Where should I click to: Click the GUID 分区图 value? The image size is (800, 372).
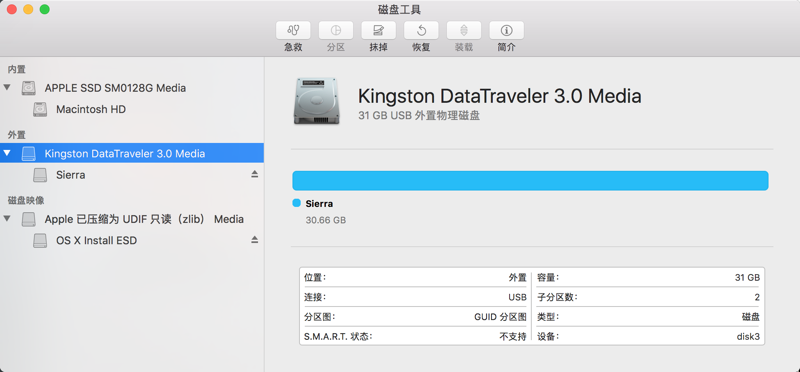coord(501,317)
